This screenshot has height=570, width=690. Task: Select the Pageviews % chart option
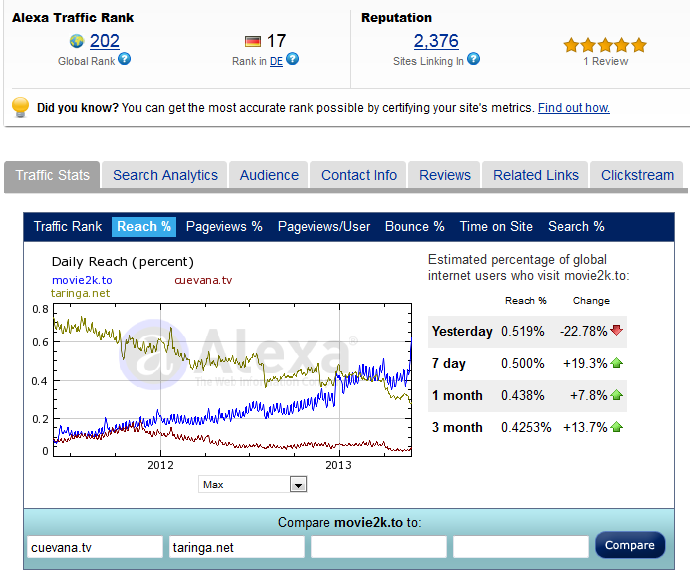tap(224, 227)
